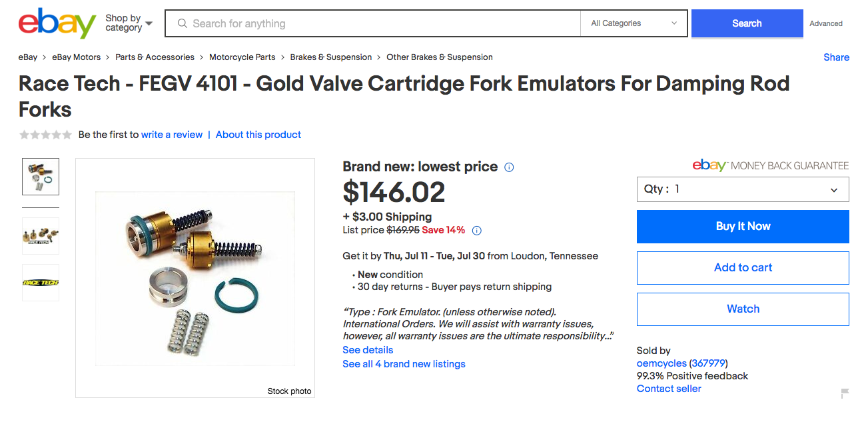Viewport: 868px width, 430px height.
Task: Select the first product thumbnail
Action: tap(41, 177)
